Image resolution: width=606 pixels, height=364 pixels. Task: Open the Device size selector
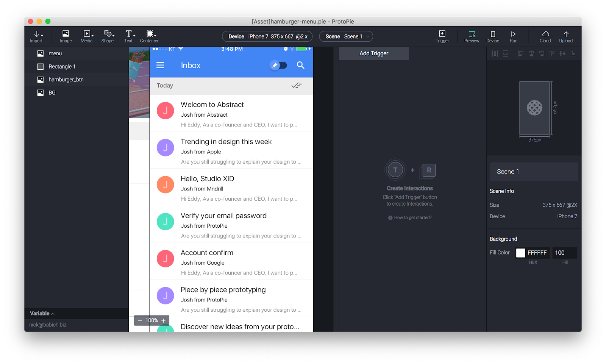(x=267, y=36)
